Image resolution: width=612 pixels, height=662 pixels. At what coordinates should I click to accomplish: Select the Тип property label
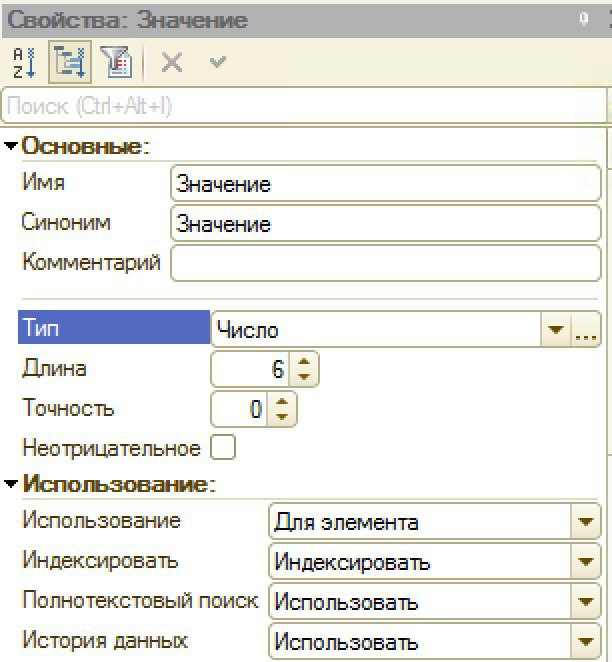(114, 327)
